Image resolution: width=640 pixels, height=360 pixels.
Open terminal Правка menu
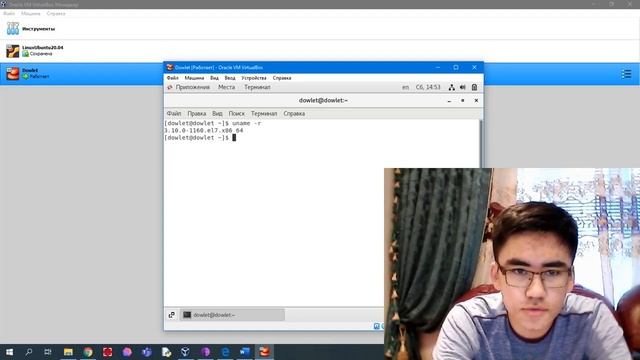pyautogui.click(x=197, y=113)
